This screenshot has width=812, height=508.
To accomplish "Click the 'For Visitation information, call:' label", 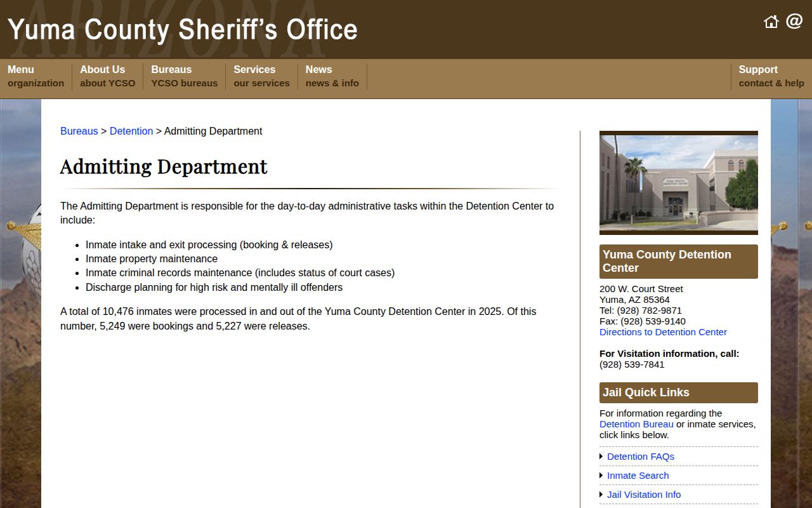I will pyautogui.click(x=669, y=354).
